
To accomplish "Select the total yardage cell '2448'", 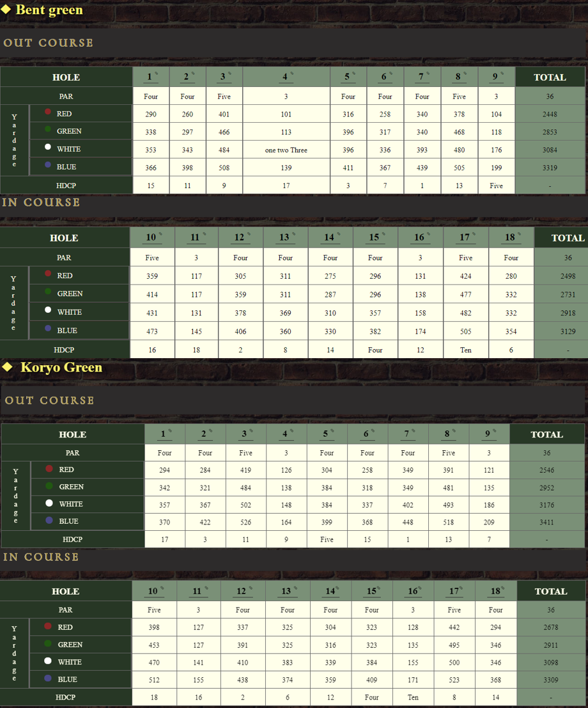I will click(550, 114).
